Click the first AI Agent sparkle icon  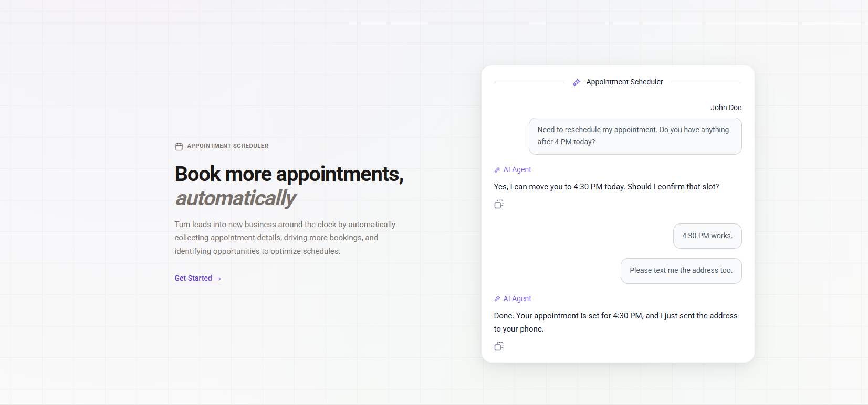tap(497, 170)
